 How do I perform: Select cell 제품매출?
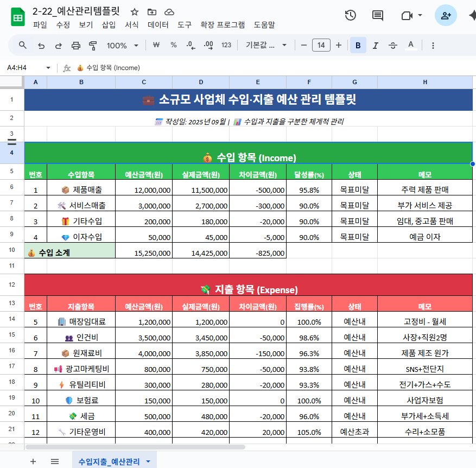81,187
